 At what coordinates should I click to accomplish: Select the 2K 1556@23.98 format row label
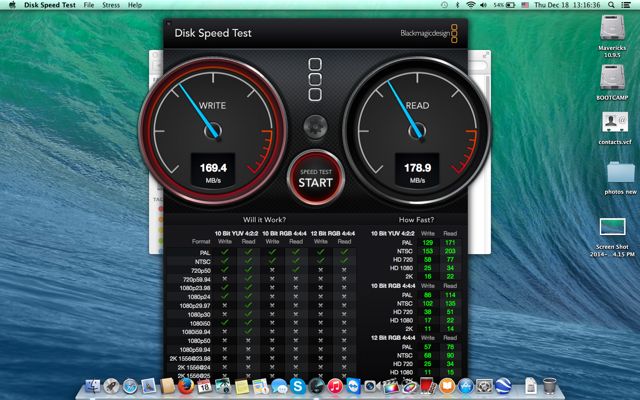[x=190, y=358]
